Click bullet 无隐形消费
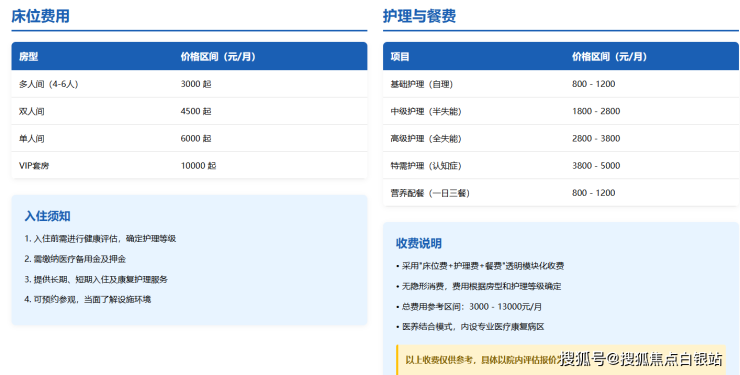This screenshot has width=740, height=375. tap(479, 286)
